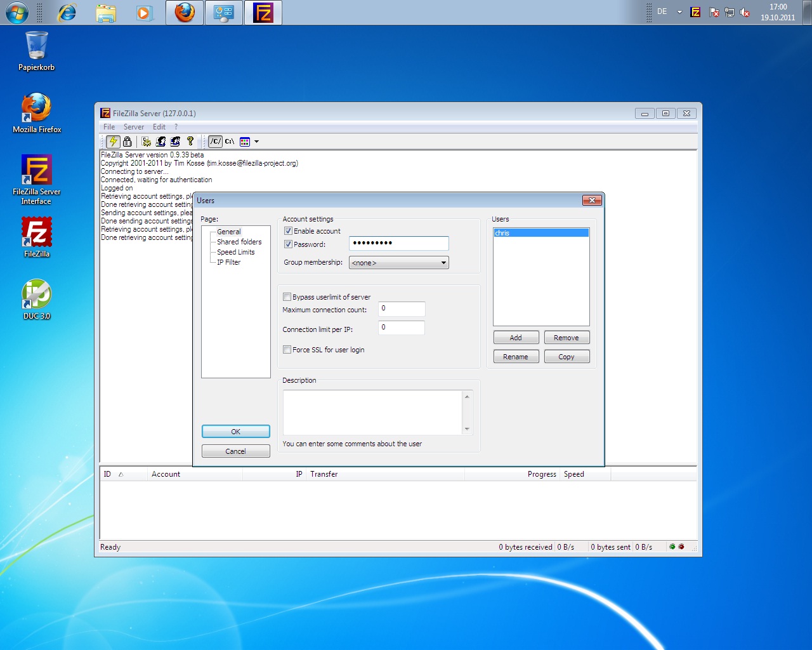Click the Description box scroll-down arrow
The width and height of the screenshot is (812, 650).
(x=468, y=429)
